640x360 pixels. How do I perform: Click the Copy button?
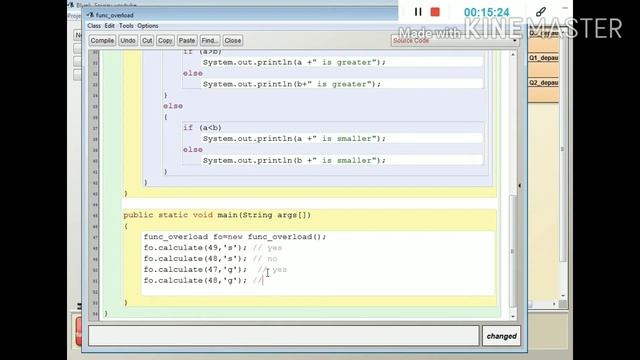pos(165,40)
